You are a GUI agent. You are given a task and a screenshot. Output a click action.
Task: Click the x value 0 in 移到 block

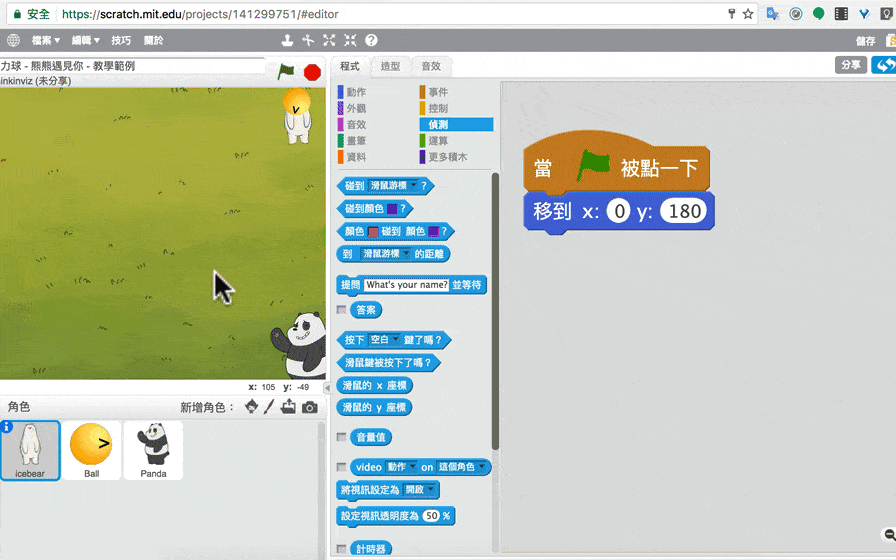point(619,211)
